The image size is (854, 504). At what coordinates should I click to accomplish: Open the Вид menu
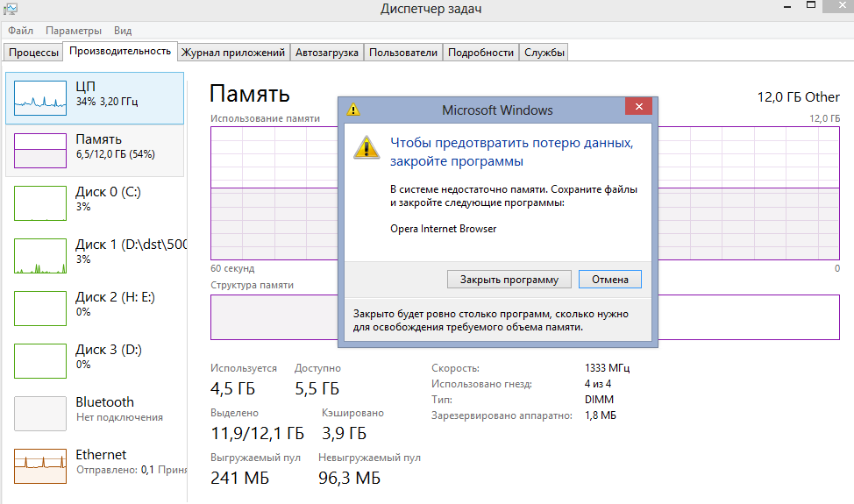tap(123, 31)
